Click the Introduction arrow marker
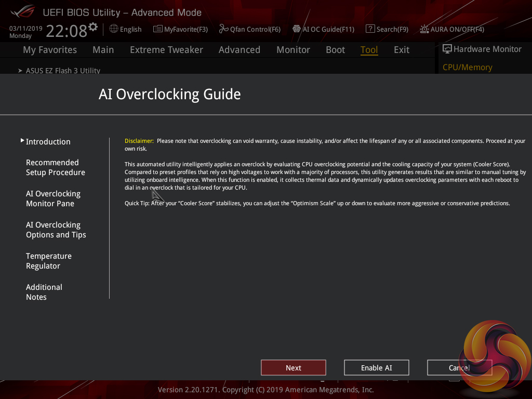Image resolution: width=532 pixels, height=399 pixels. pos(22,140)
